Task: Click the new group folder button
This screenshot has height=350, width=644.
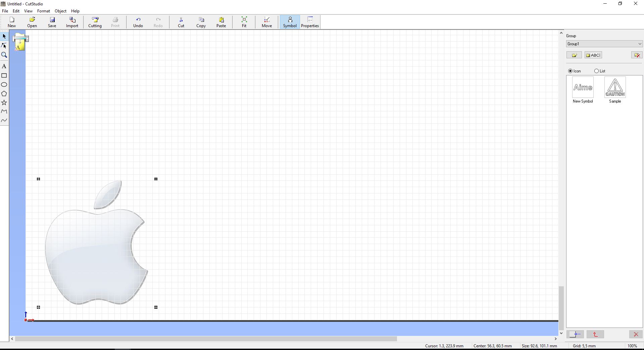Action: tap(574, 55)
